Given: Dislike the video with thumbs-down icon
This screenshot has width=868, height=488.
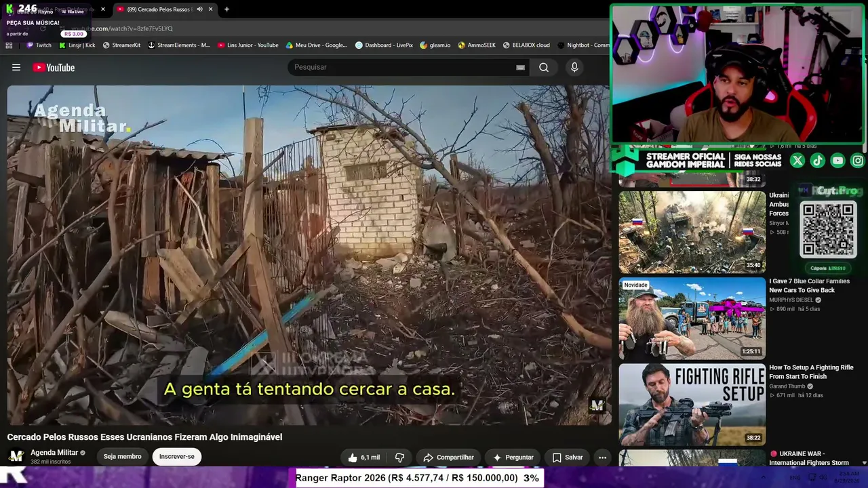Looking at the screenshot, I should pos(400,457).
